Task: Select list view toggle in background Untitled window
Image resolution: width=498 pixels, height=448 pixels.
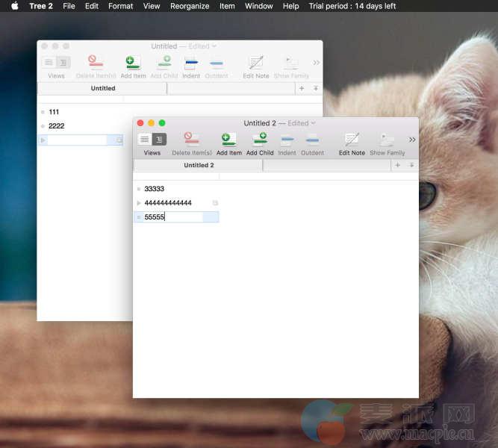Action: point(49,63)
